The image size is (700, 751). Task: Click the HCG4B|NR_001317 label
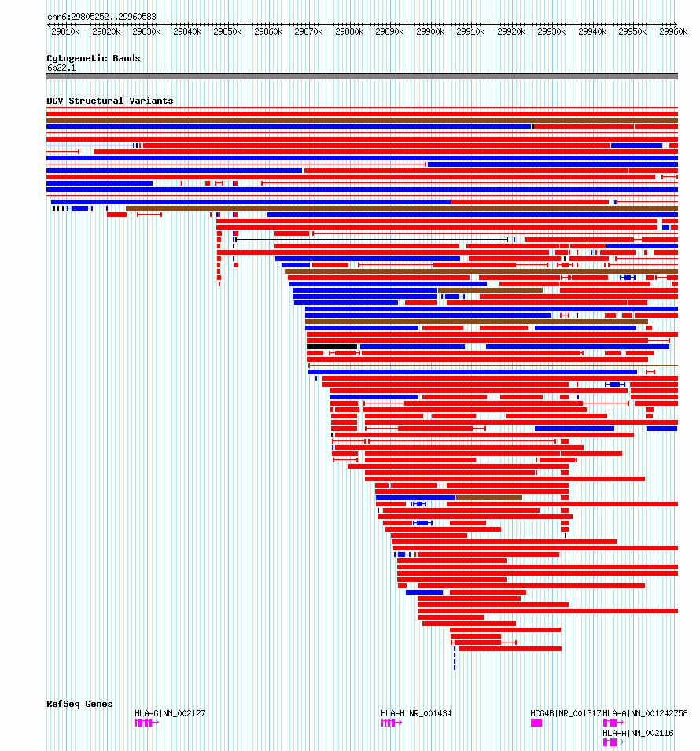tap(566, 713)
